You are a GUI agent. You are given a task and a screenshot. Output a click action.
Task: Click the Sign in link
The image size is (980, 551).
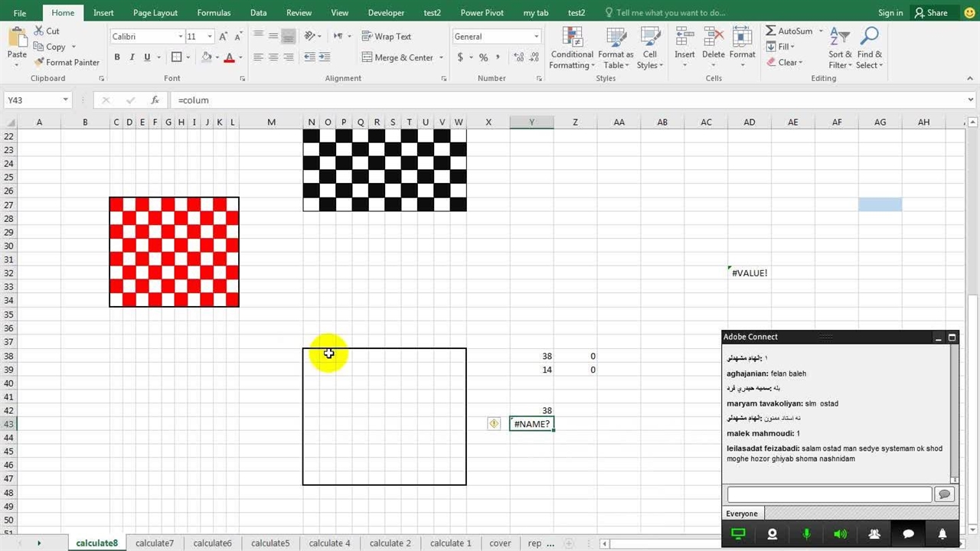tap(890, 12)
